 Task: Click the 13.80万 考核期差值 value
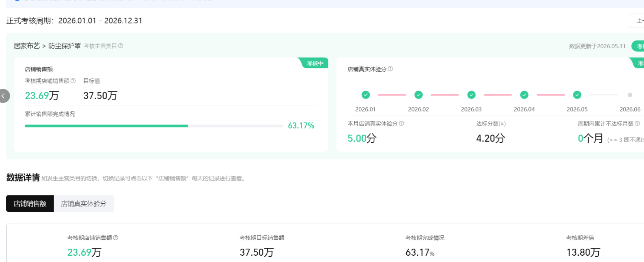[x=583, y=252]
